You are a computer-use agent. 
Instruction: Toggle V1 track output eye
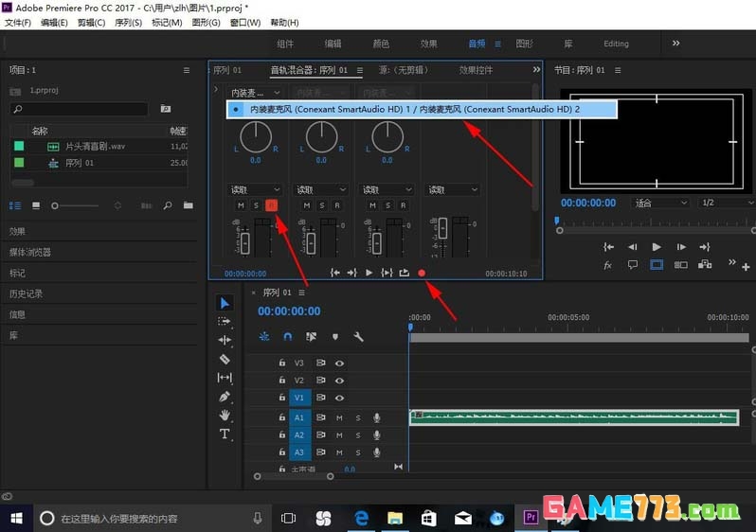(x=339, y=398)
